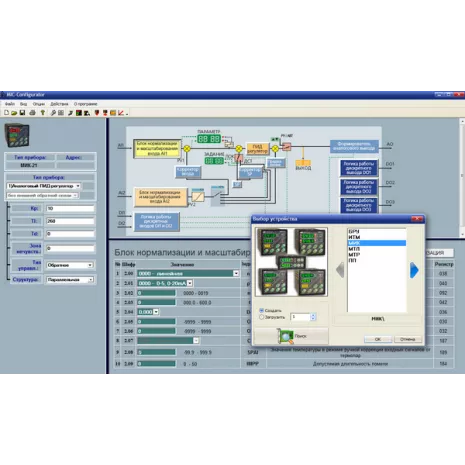
Task: Click the red graph trend toolbar icon
Action: tap(121, 113)
